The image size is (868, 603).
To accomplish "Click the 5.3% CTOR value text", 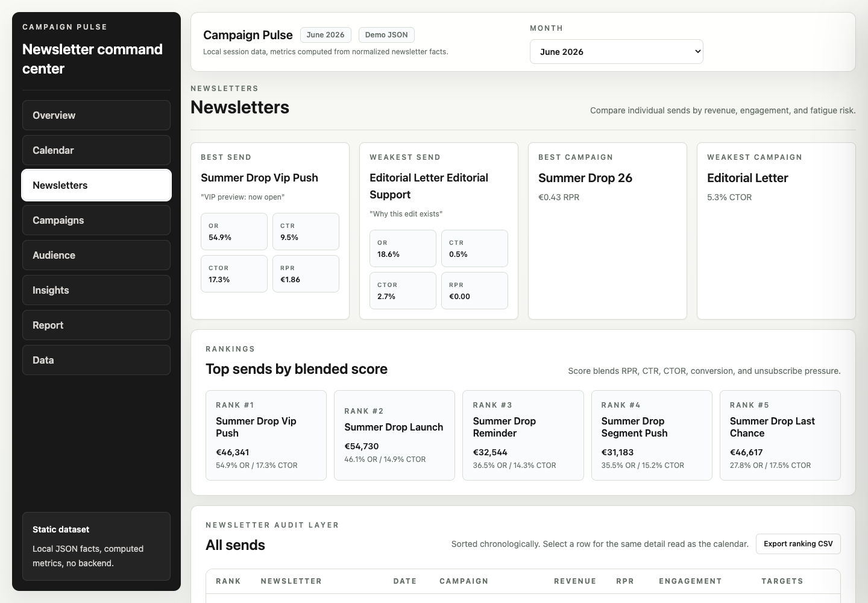I will 729,197.
